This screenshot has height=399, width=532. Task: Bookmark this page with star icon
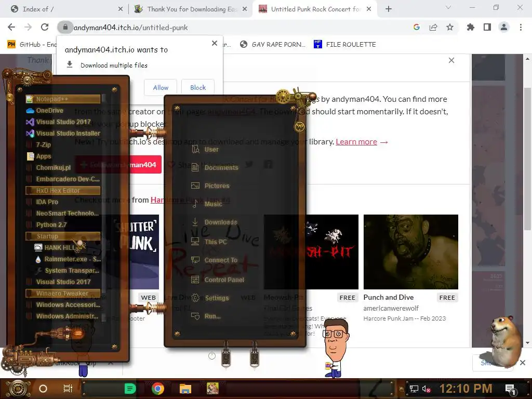(x=450, y=27)
